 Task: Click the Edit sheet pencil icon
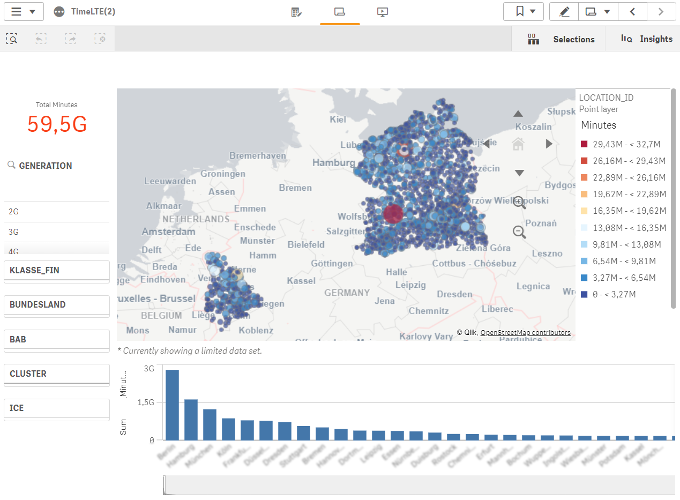pyautogui.click(x=565, y=12)
